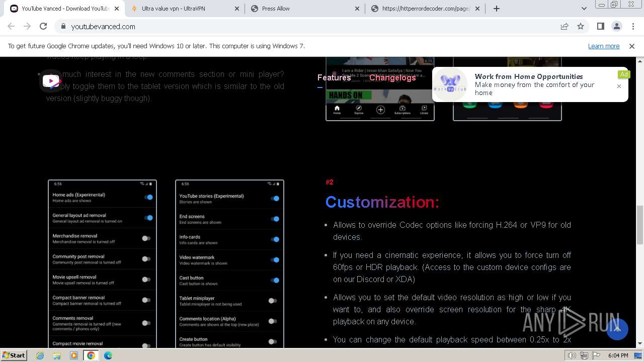Open the Windows Start menu
This screenshot has width=644, height=362.
tap(14, 355)
